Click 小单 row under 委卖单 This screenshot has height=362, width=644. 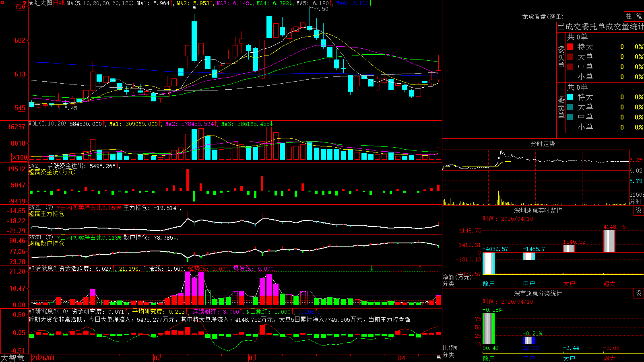[605, 127]
